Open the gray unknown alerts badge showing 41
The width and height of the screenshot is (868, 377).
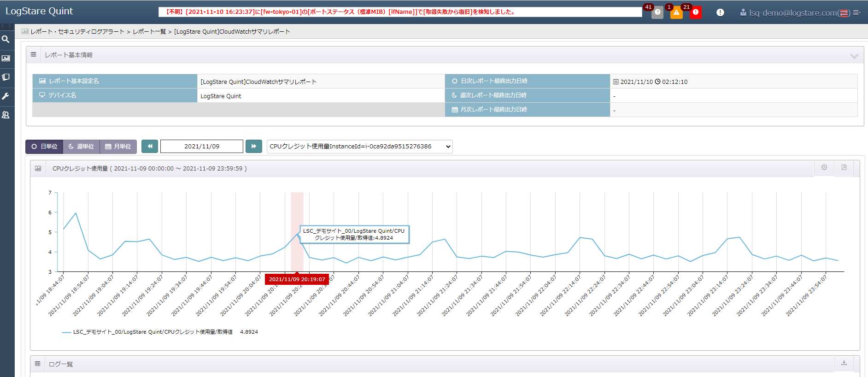(657, 12)
